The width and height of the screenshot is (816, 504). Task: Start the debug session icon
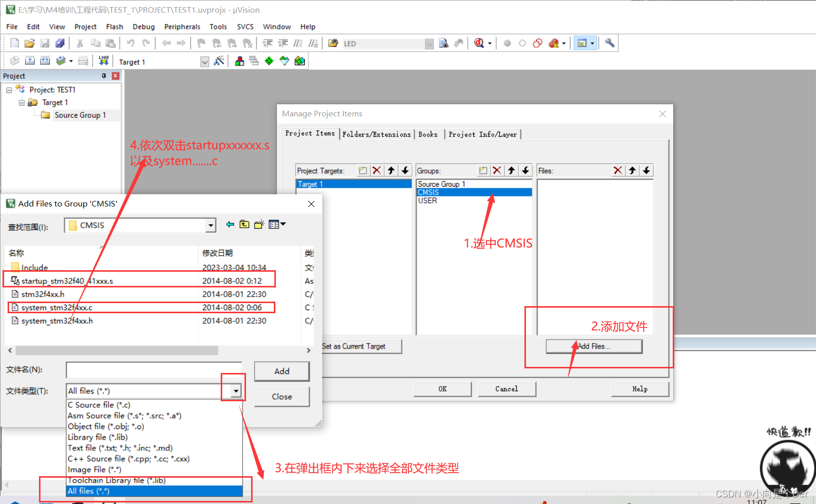click(x=479, y=43)
